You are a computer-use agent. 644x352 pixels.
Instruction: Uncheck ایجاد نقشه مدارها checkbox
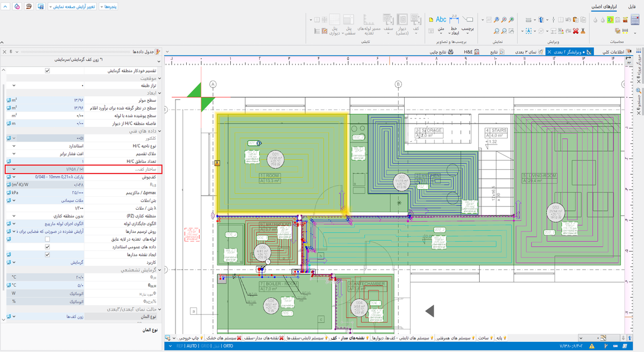coord(47,254)
